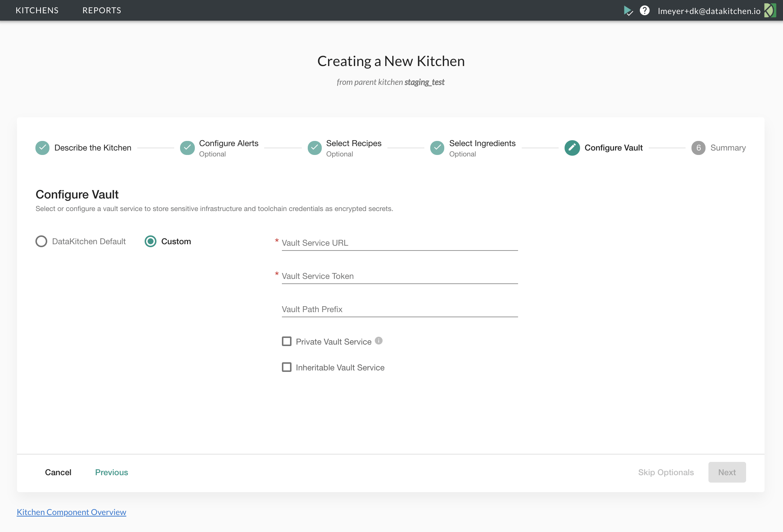Click the pencil icon on Configure Vault step
This screenshot has width=783, height=532.
point(572,148)
